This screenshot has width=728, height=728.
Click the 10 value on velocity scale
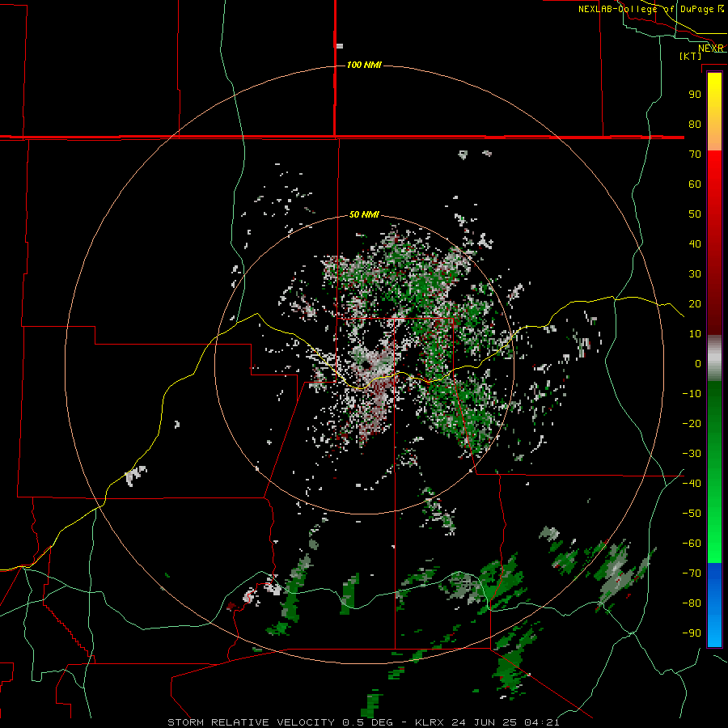coord(695,334)
